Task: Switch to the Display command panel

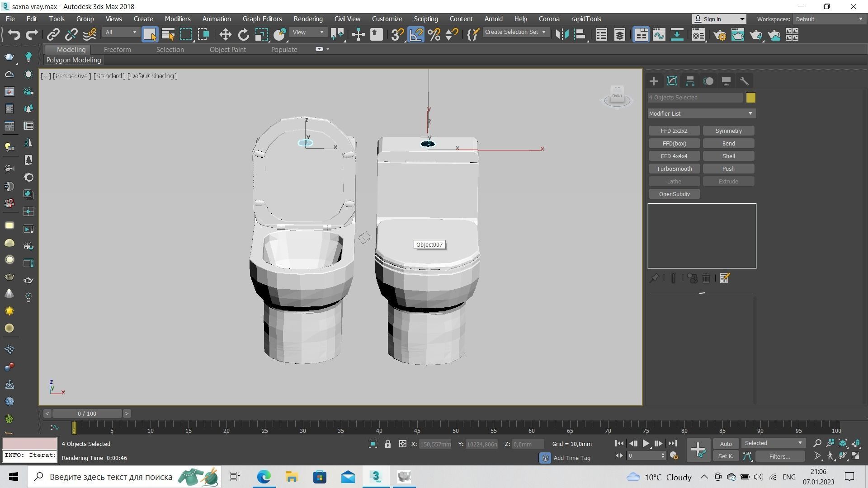Action: (726, 81)
